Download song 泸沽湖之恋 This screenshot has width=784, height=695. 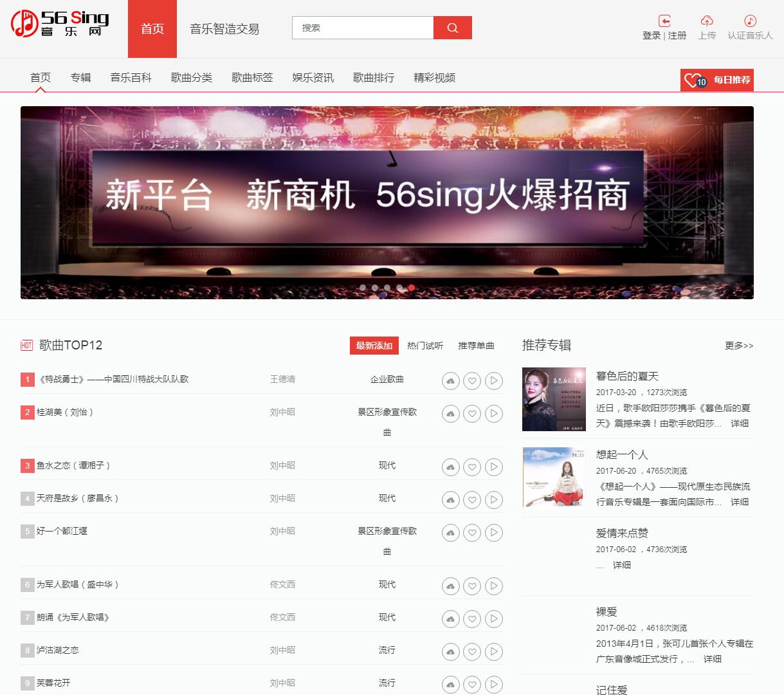tap(450, 652)
